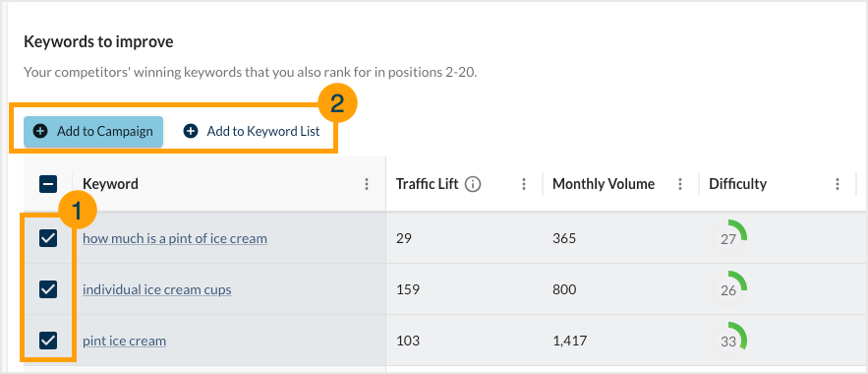Click the Traffic Lift info icon

pyautogui.click(x=472, y=184)
